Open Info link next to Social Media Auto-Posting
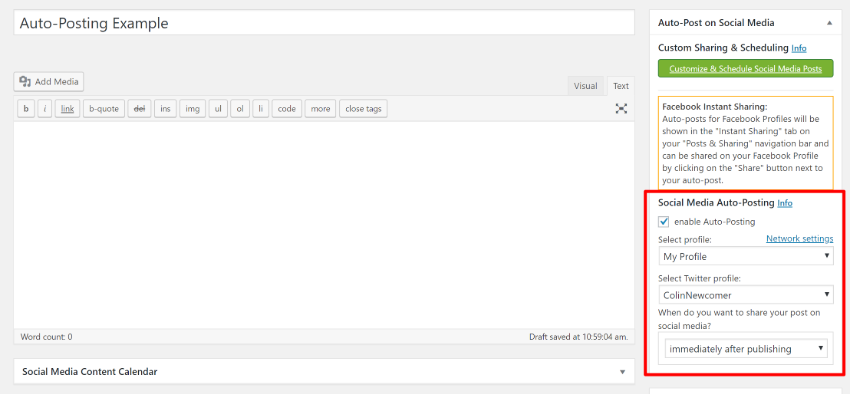Viewport: 850px width, 394px height. (x=784, y=203)
